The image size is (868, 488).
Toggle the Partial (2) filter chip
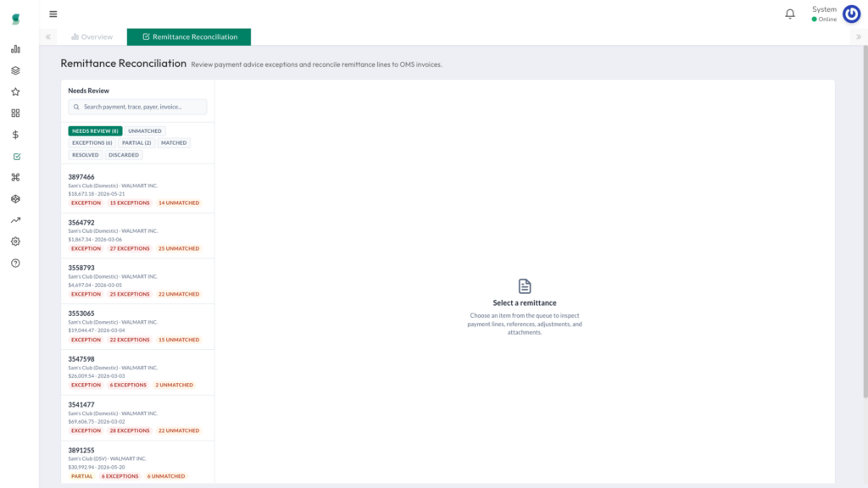136,142
